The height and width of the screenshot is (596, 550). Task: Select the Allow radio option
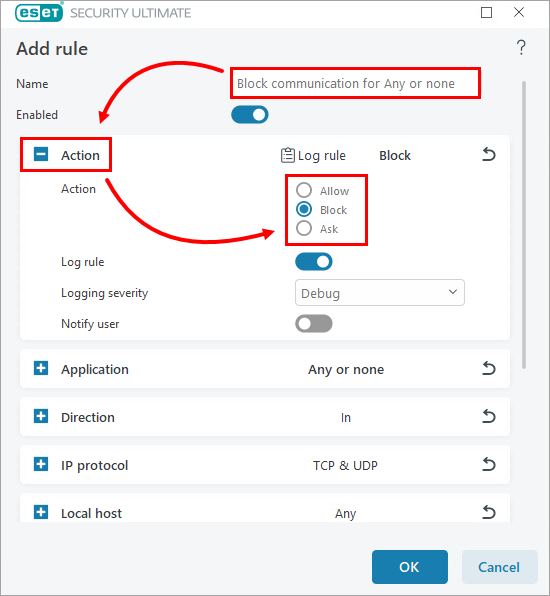point(304,190)
